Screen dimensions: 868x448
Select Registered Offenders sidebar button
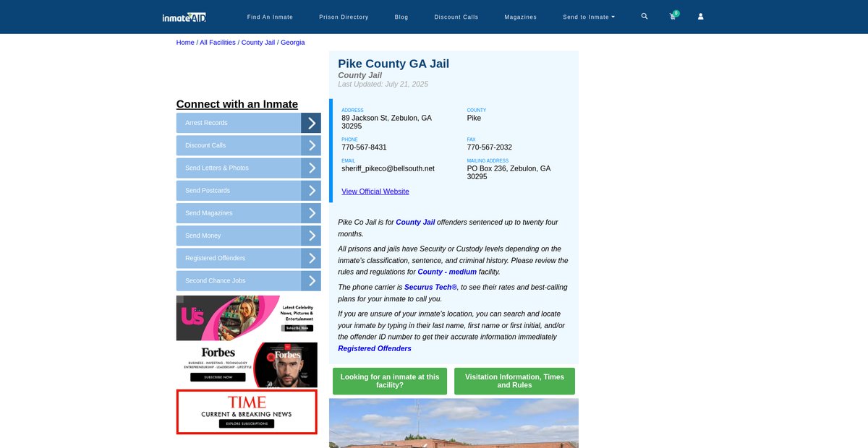tap(239, 258)
